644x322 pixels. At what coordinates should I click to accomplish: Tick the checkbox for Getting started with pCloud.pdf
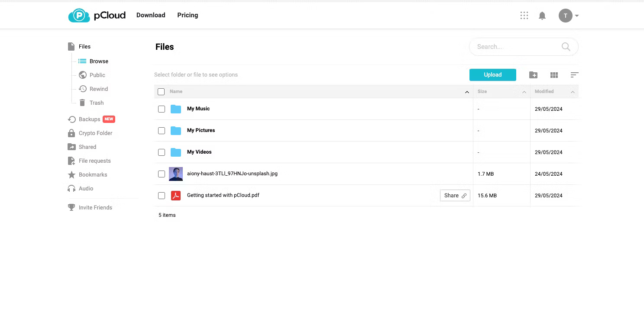[162, 195]
